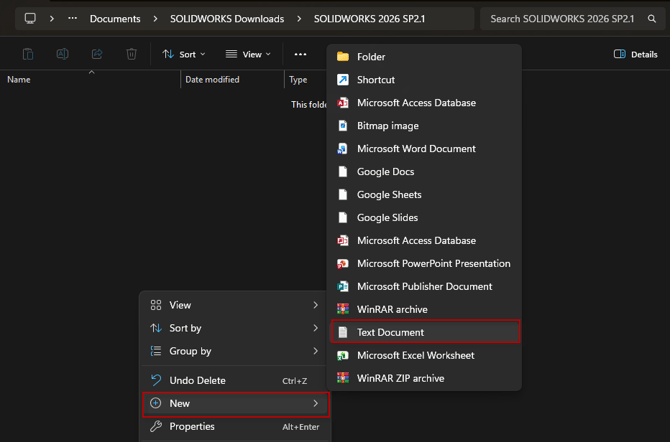This screenshot has width=670, height=442.
Task: Click the rename icon in toolbar
Action: click(x=62, y=54)
